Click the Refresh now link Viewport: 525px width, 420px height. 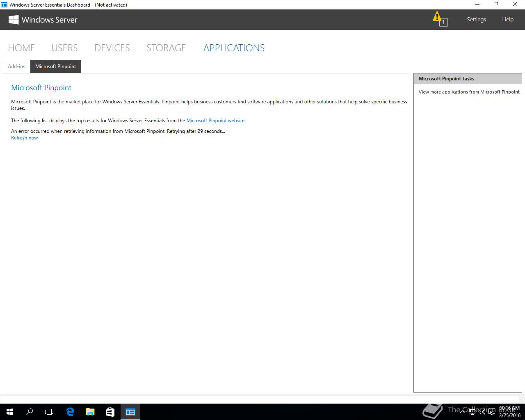[25, 138]
